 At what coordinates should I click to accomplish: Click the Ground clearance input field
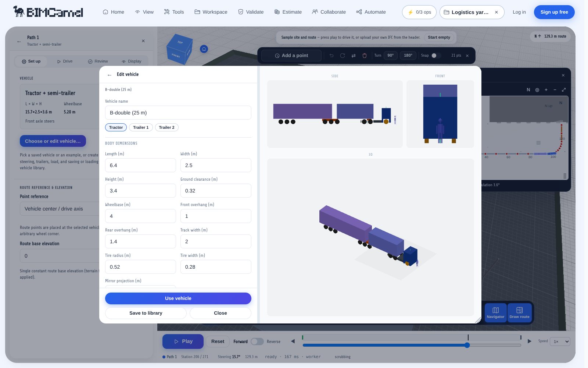point(216,191)
